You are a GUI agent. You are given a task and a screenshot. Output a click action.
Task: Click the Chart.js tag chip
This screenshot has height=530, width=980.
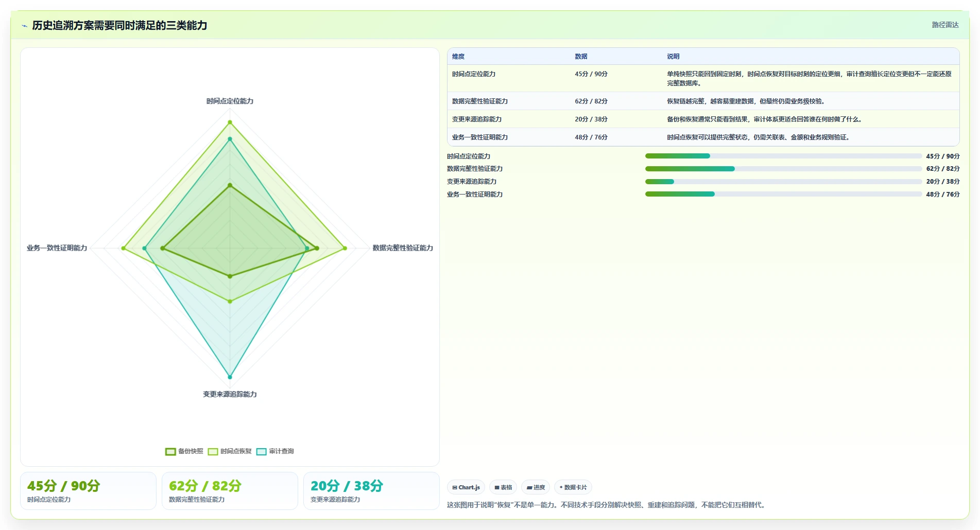pos(466,487)
